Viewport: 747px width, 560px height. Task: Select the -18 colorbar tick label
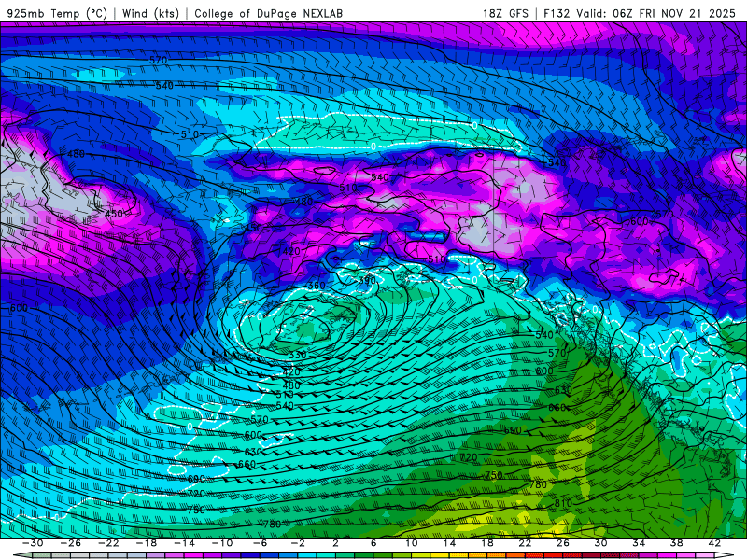point(147,543)
